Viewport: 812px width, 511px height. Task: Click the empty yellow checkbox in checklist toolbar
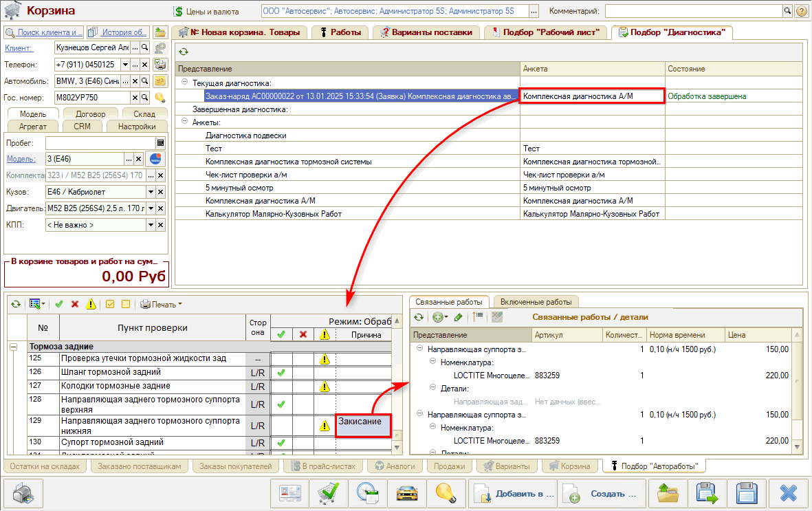(x=125, y=304)
